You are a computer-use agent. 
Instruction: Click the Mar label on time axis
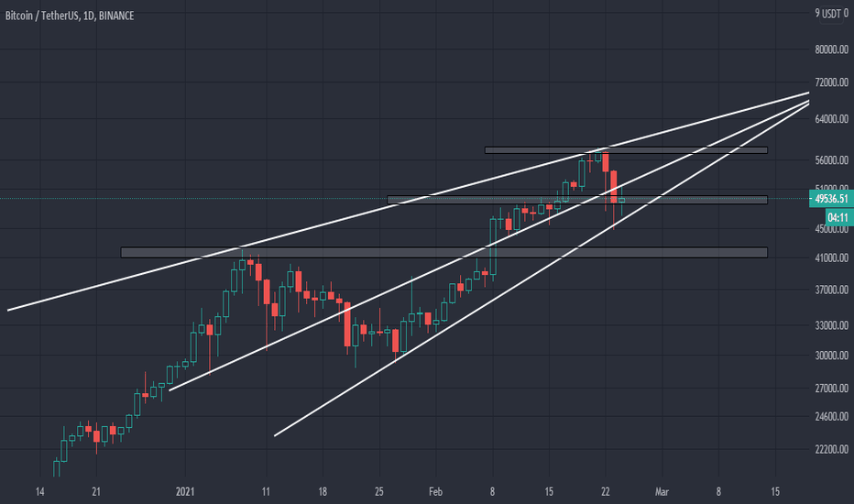coord(662,492)
